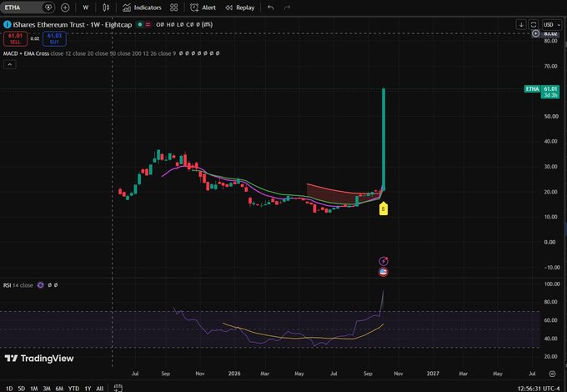This screenshot has height=392, width=567.
Task: Open the time axis settings gear icon
Action: [x=552, y=374]
